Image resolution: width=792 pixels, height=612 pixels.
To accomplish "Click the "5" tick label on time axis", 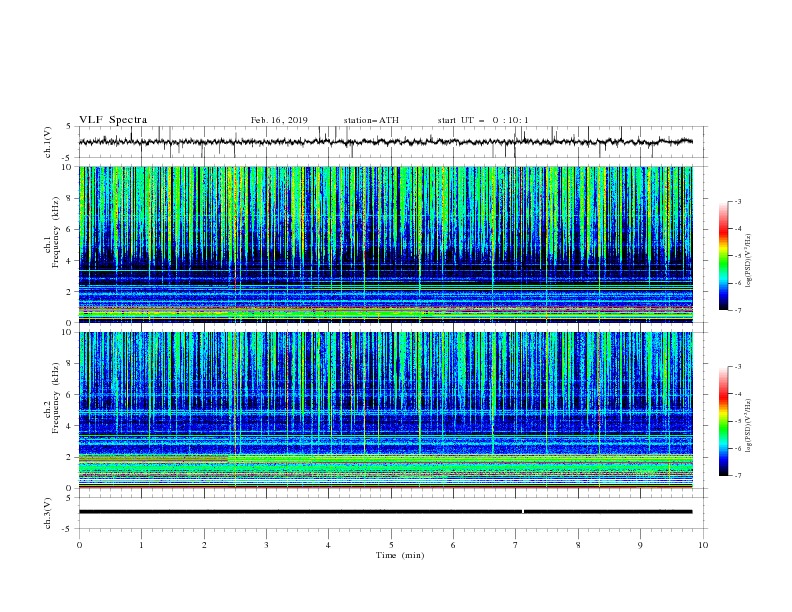I will coord(391,545).
